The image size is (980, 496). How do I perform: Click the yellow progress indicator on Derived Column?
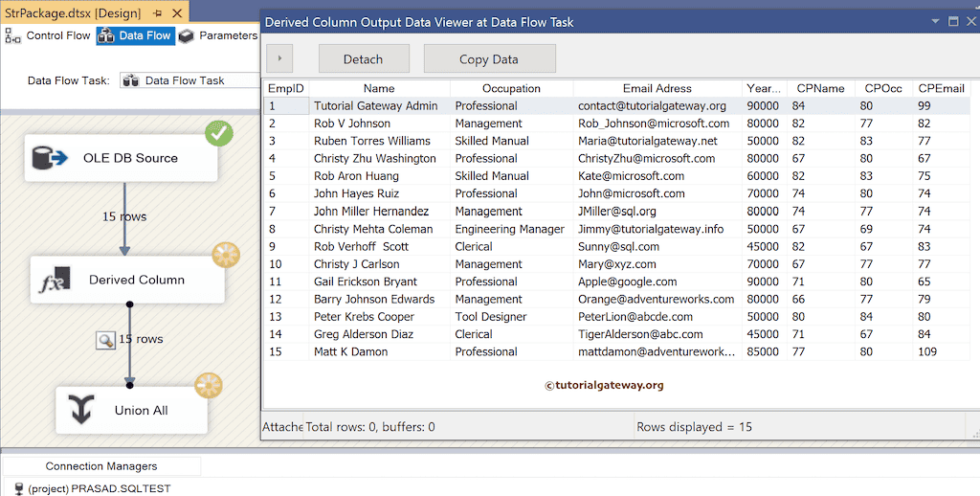[226, 256]
